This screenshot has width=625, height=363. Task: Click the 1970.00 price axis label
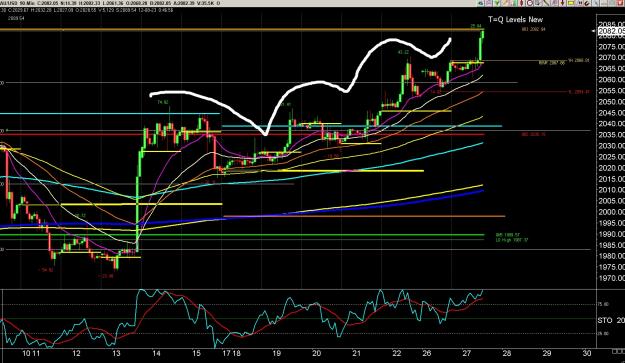pos(611,278)
